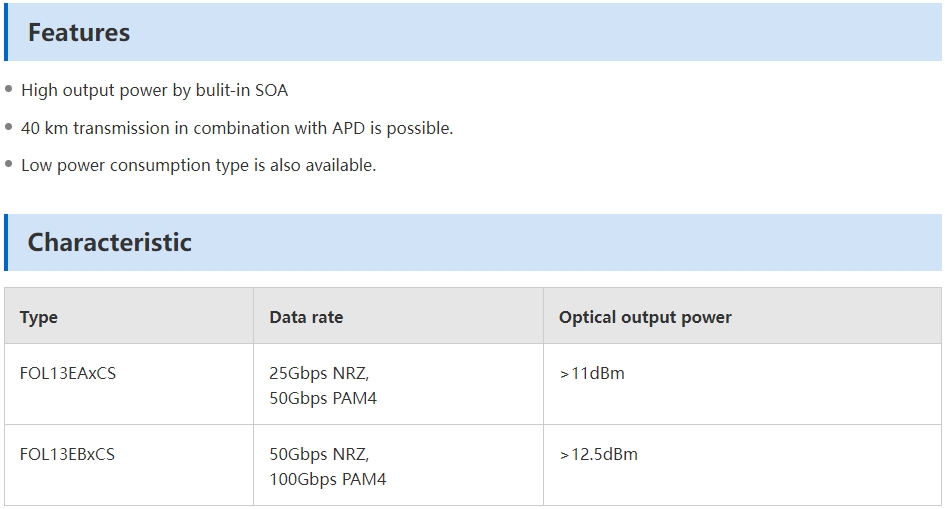Click the bullet dot before 'Low power consumption'
Screen dimensions: 945x509
tap(8, 164)
